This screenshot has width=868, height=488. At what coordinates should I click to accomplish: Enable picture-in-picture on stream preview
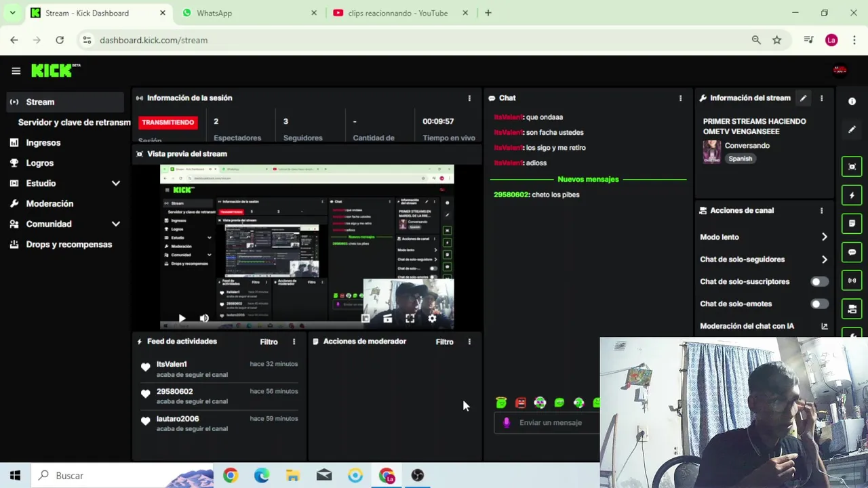366,318
